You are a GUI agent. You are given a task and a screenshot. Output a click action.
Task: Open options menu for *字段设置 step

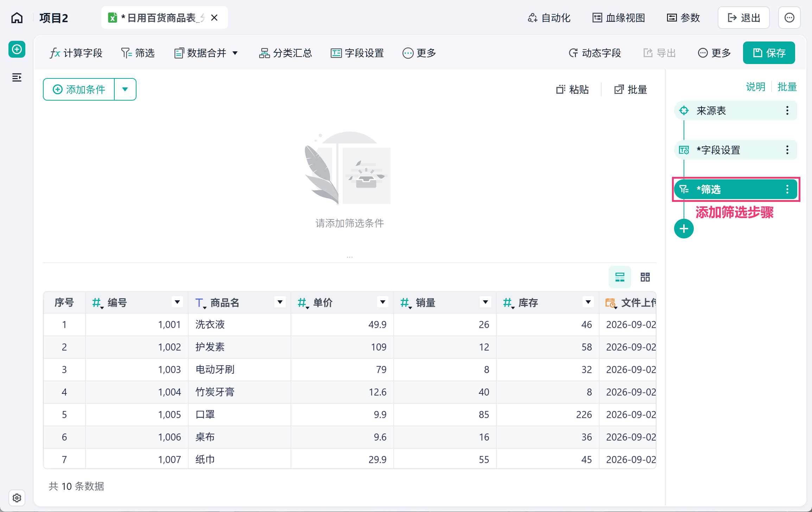(787, 150)
